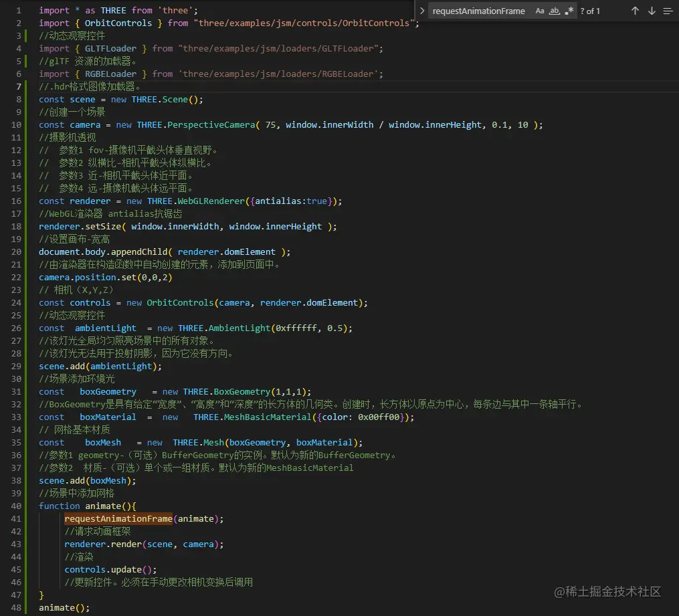
Task: Click 'renderer.render(scene, camera);' on line 43
Action: pyautogui.click(x=144, y=544)
